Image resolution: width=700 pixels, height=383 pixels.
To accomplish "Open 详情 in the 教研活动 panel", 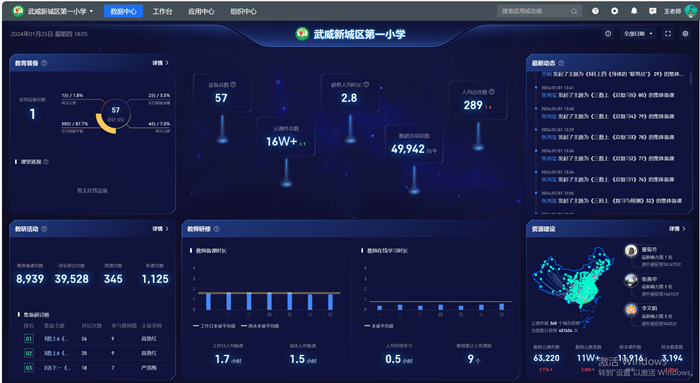I will 161,229.
